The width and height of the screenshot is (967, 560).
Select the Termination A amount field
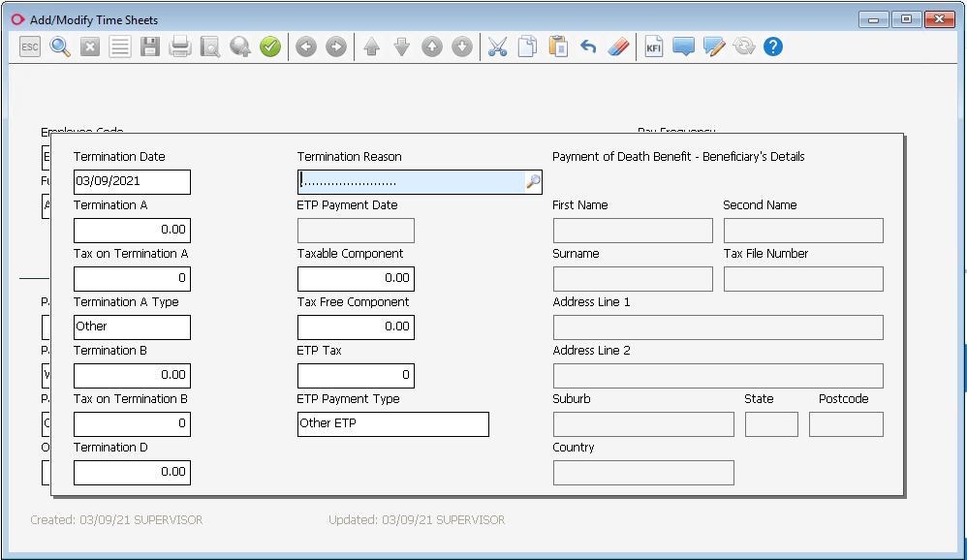[x=132, y=230]
